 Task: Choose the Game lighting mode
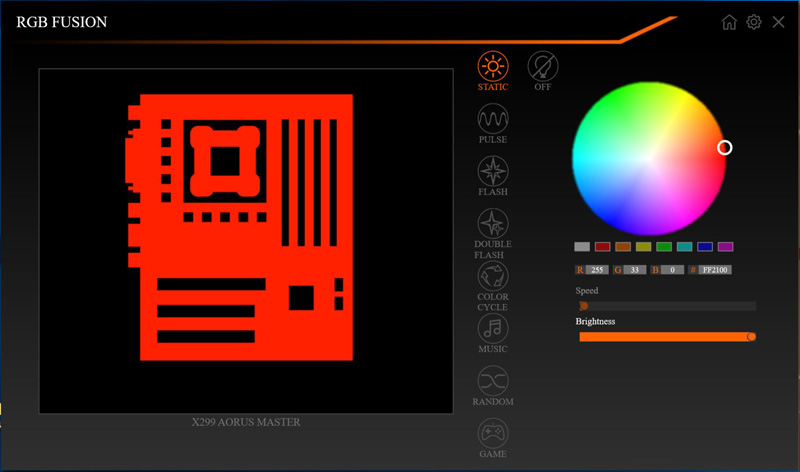coord(492,433)
